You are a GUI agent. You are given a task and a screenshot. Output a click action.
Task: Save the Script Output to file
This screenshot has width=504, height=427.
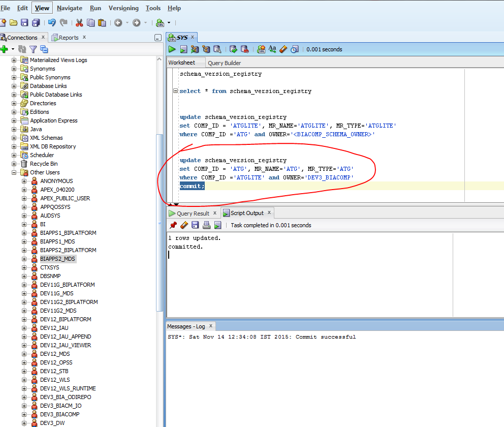point(195,225)
